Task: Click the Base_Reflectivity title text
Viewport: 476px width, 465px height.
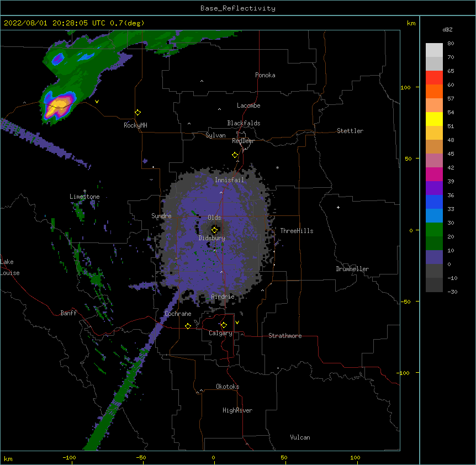Action: coord(238,8)
